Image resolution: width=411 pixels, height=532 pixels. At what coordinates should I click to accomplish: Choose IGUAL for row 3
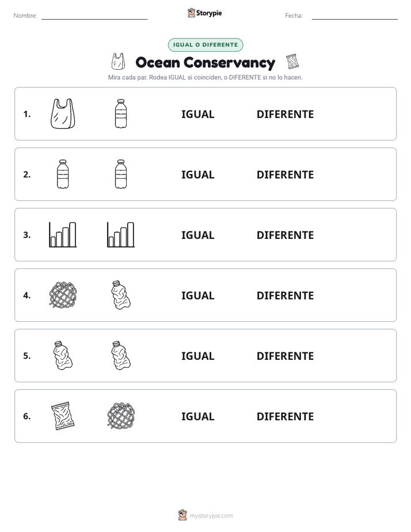click(x=197, y=235)
